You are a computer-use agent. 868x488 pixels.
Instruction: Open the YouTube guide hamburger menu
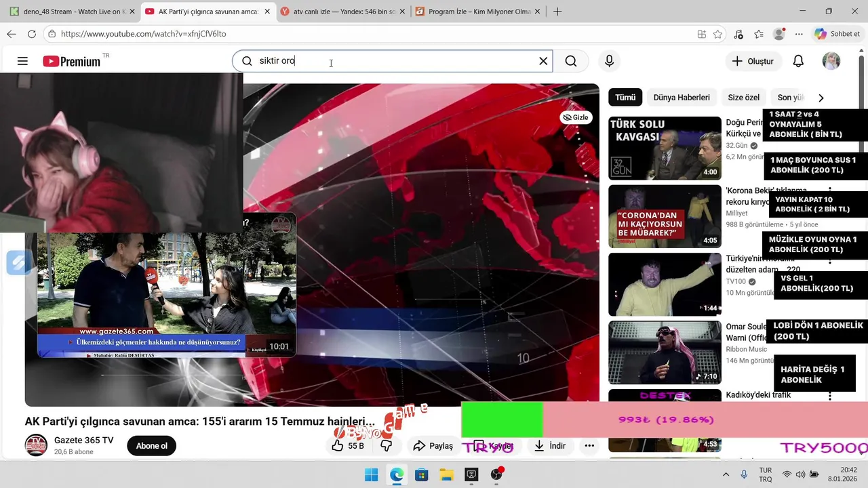(x=22, y=61)
